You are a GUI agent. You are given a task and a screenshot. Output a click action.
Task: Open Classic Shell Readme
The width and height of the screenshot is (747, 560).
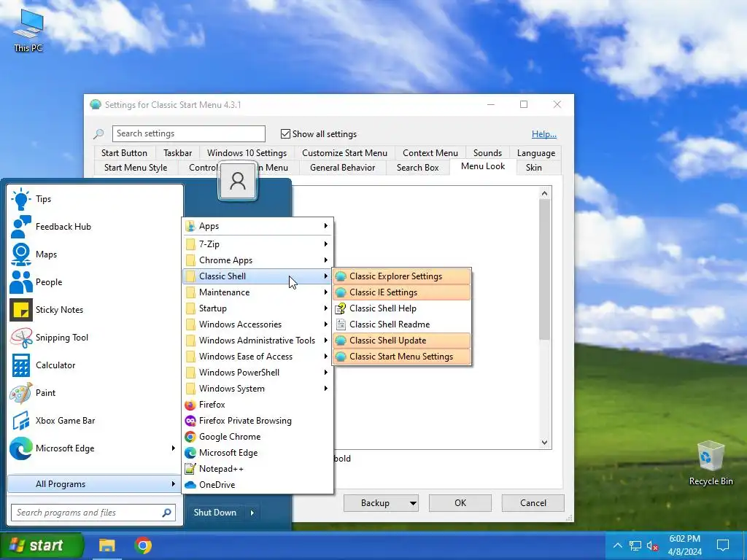point(402,324)
